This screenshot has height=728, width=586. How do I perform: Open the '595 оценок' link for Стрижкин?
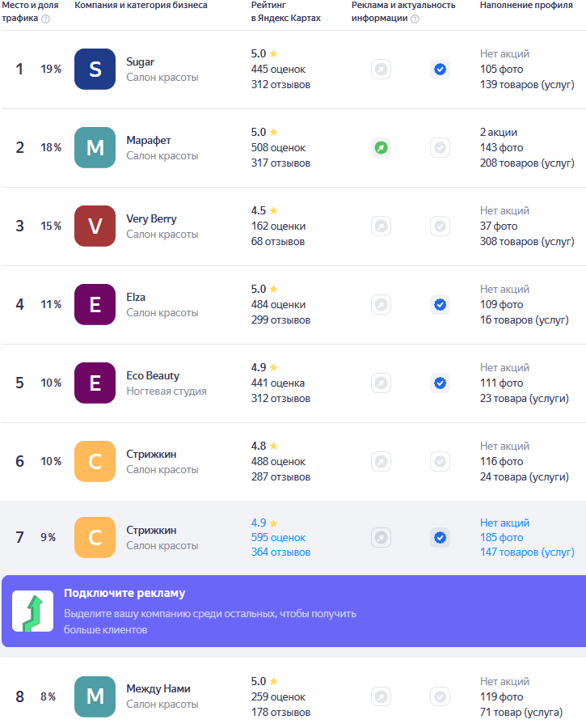pyautogui.click(x=278, y=538)
